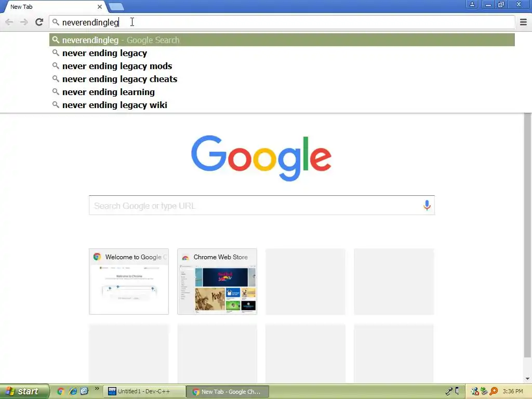Click the back navigation arrow
This screenshot has width=532, height=399.
pyautogui.click(x=9, y=22)
